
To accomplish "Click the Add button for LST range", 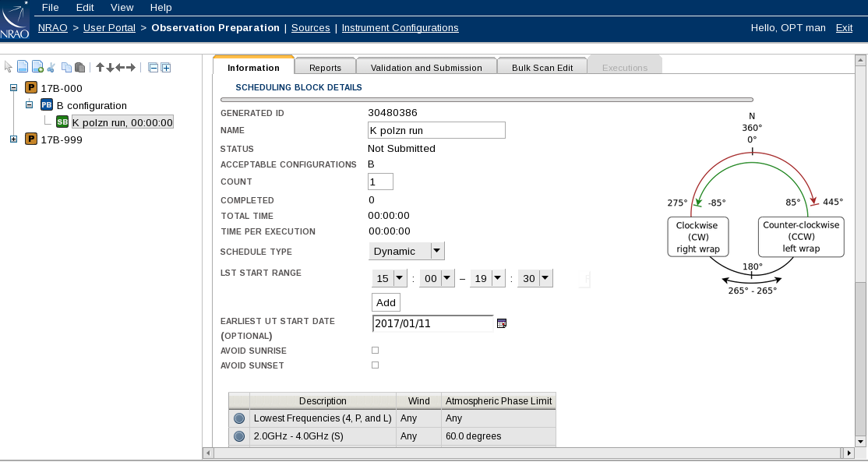I will pos(386,302).
